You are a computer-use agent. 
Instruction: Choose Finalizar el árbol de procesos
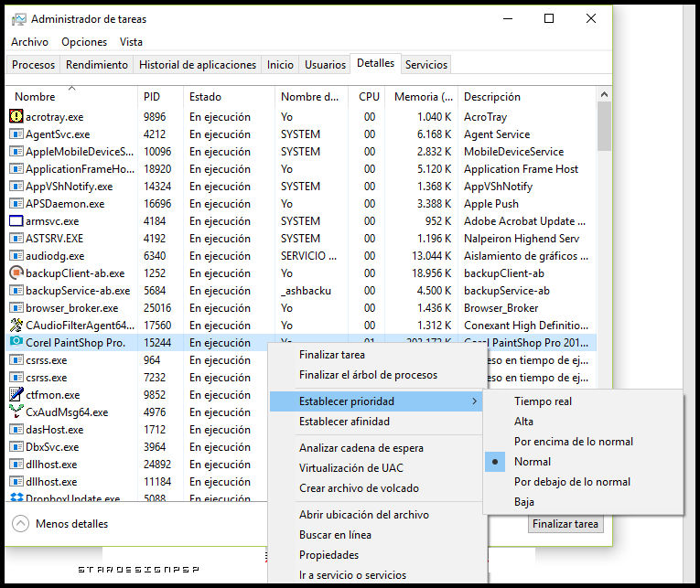[x=376, y=375]
